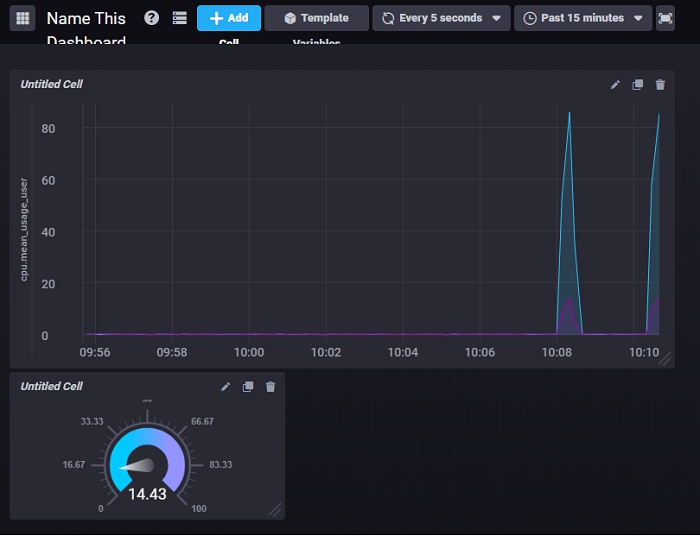Viewport: 700px width, 536px height.
Task: Expand the Every 5 seconds refresh dropdown
Action: click(441, 18)
